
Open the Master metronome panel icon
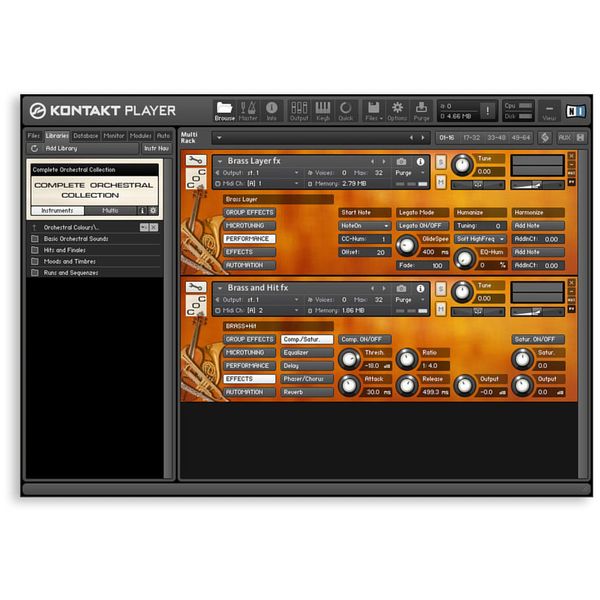tap(248, 111)
